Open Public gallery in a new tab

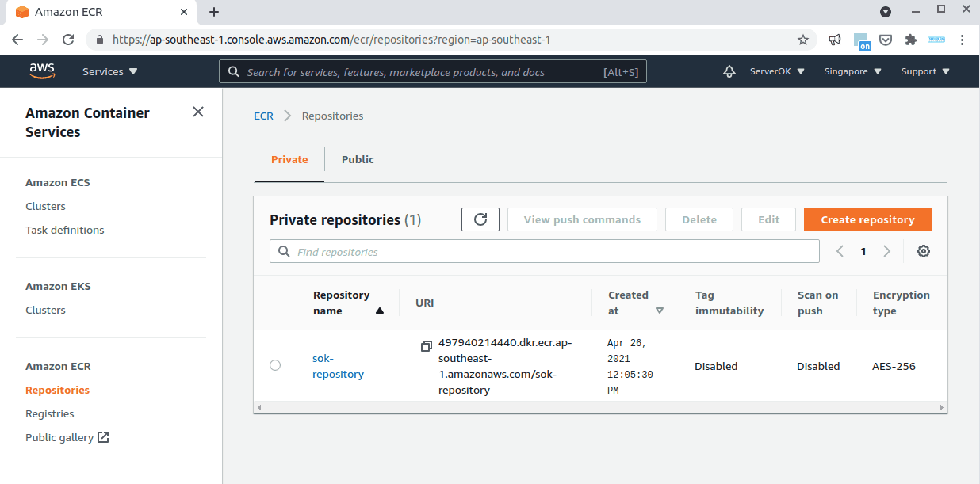[67, 436]
